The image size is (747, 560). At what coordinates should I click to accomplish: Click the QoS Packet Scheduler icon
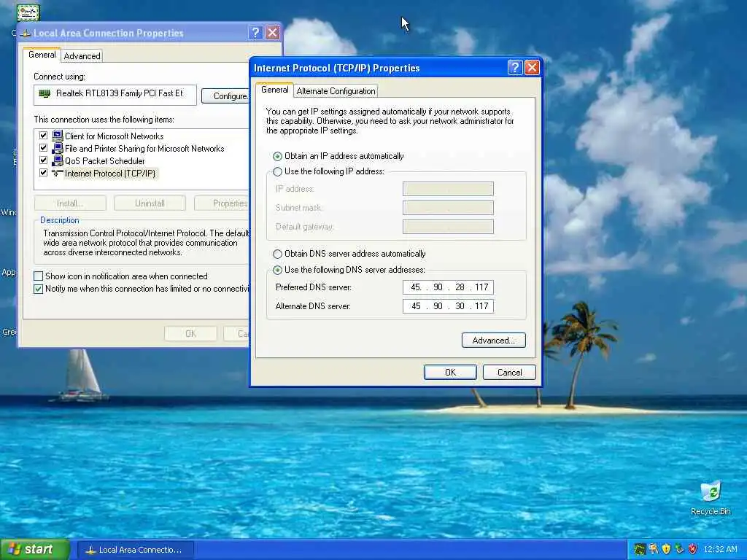pyautogui.click(x=57, y=160)
